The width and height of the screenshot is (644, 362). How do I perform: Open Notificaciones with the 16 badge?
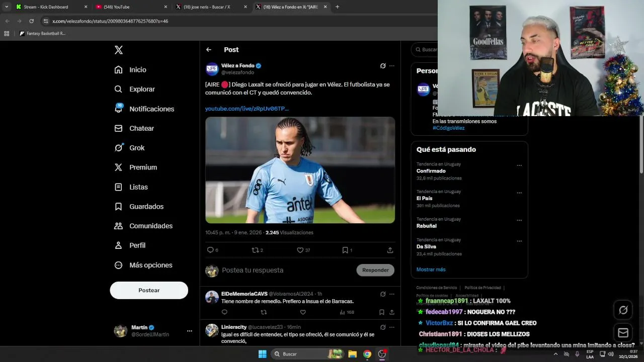144,109
